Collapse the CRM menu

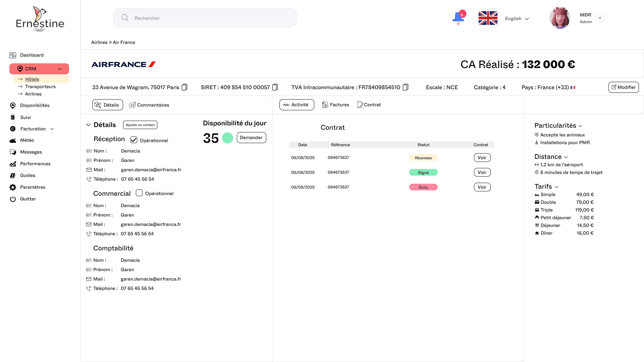60,69
